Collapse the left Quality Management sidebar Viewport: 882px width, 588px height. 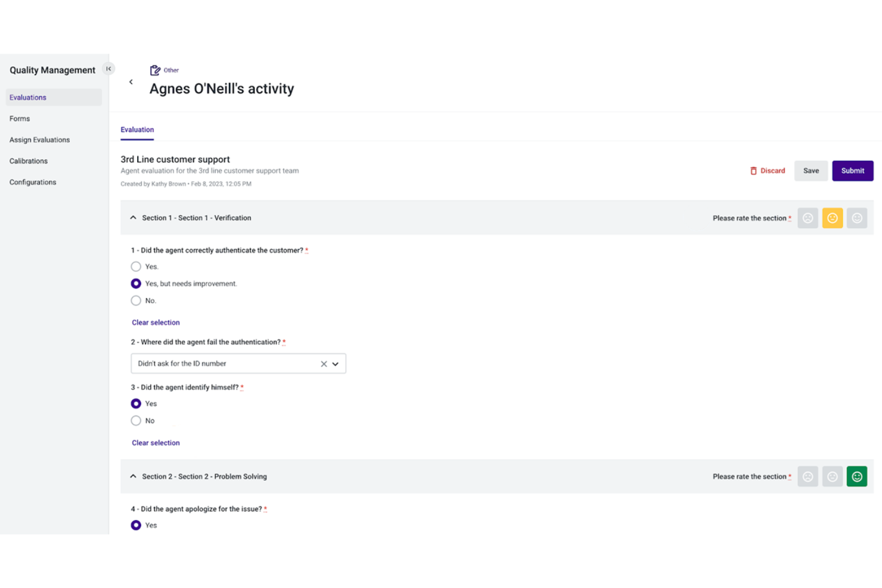[108, 69]
